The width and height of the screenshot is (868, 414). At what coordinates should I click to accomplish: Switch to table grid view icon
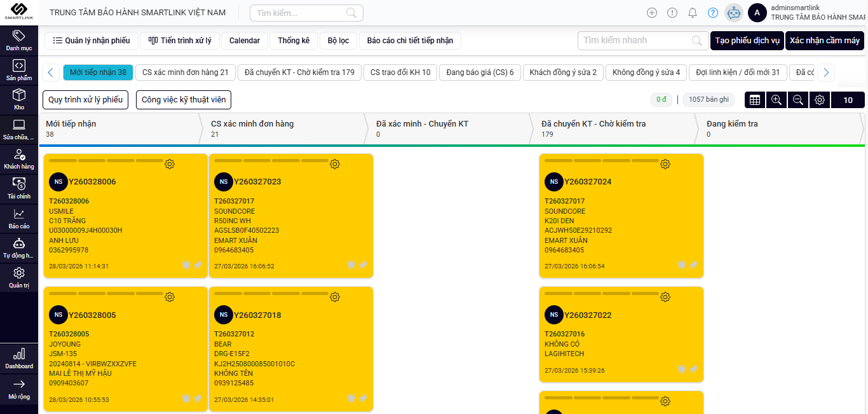click(x=755, y=100)
